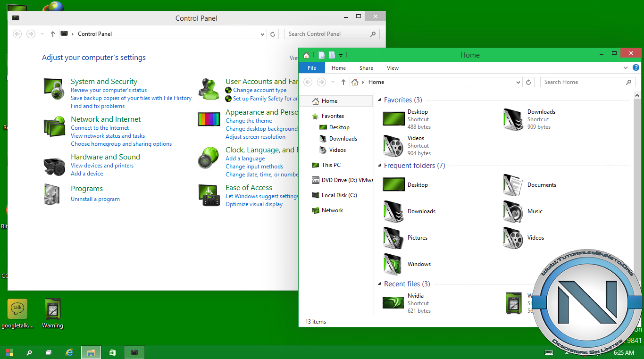Switch to the Share ribbon tab

(x=366, y=67)
